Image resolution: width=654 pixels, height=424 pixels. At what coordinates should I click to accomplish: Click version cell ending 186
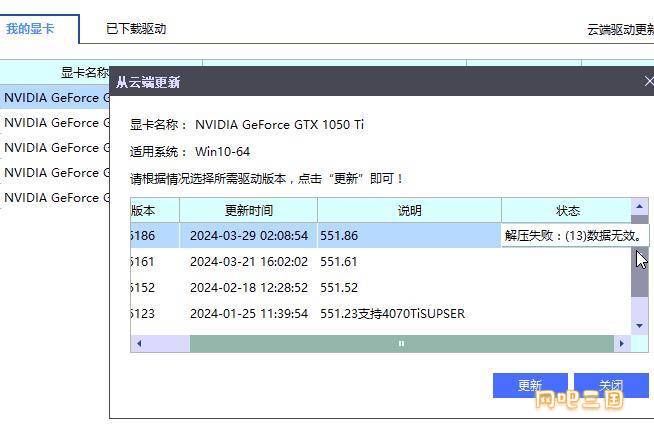(x=155, y=236)
